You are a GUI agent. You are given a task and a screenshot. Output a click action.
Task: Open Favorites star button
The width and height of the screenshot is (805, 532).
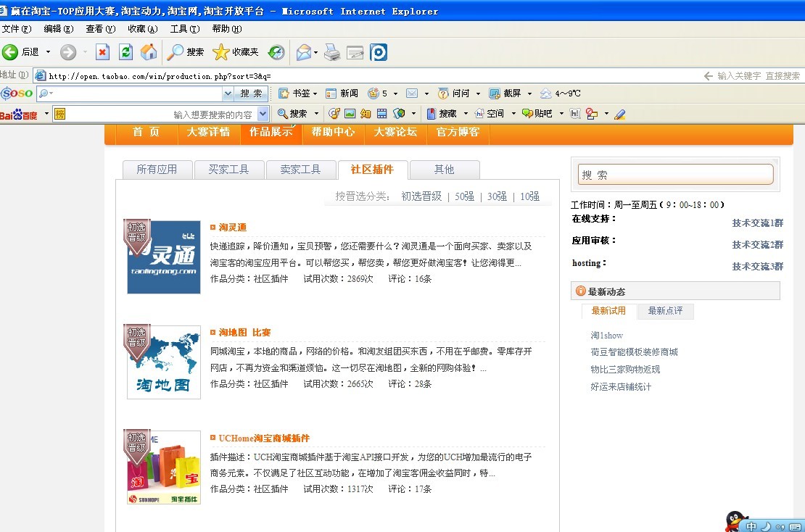point(236,51)
